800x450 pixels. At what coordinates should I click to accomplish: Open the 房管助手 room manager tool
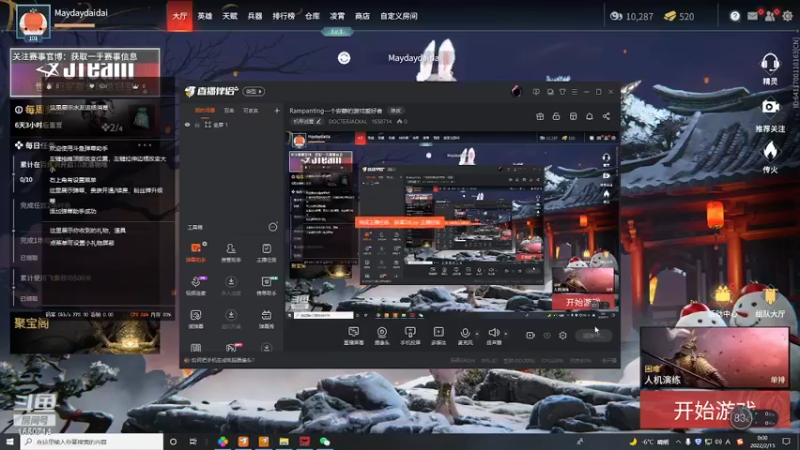[x=231, y=252]
